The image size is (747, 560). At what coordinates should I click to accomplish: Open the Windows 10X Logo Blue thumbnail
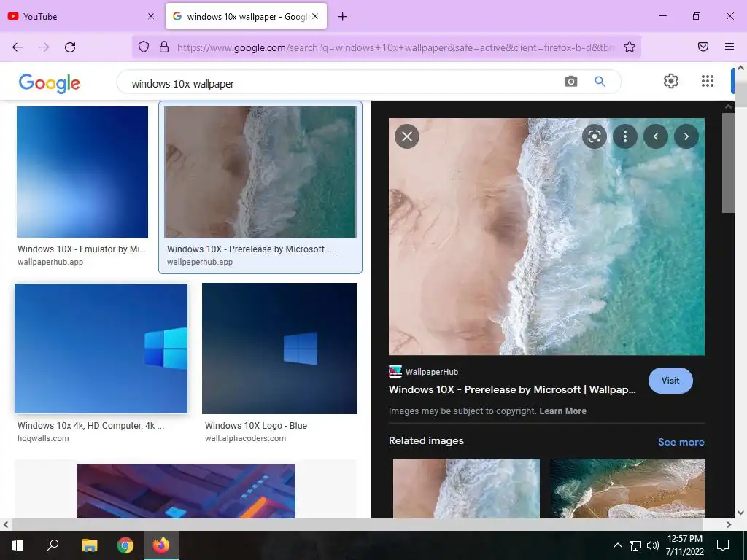(x=279, y=349)
